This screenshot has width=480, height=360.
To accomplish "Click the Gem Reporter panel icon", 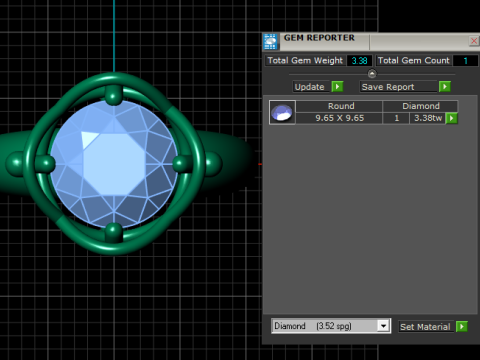I will coord(270,42).
